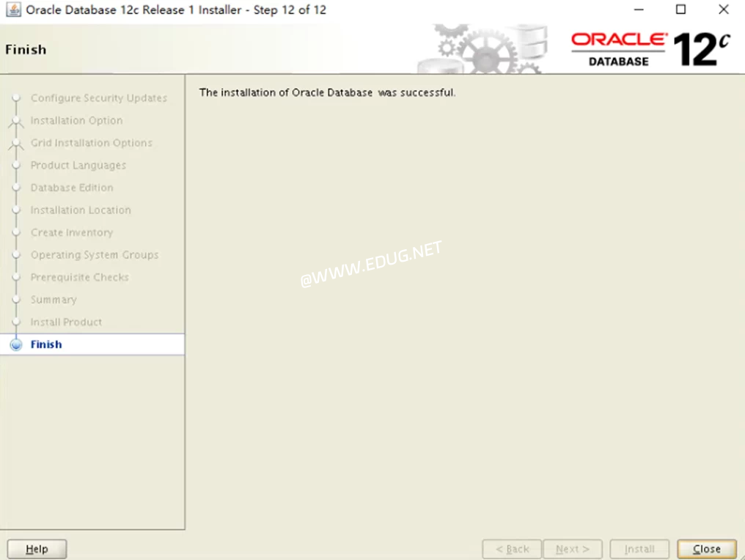The image size is (745, 560).
Task: Click the installer Java icon in title bar
Action: tap(13, 10)
